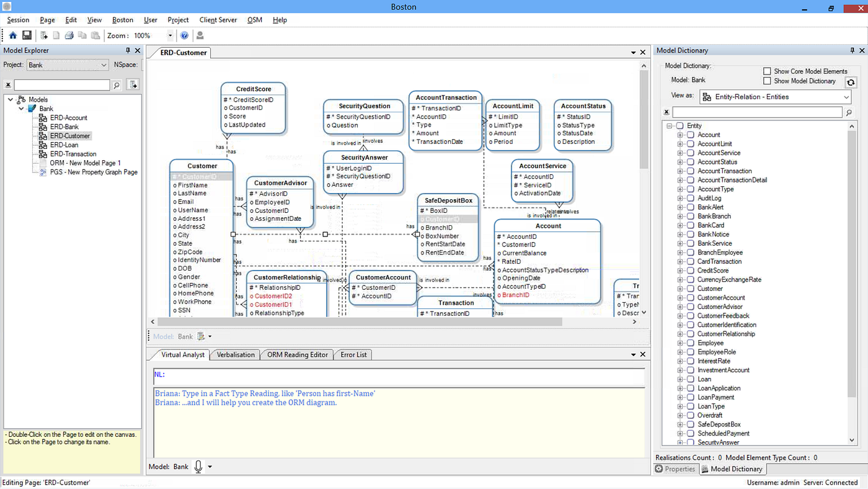
Task: Click the blank new page toolbar icon
Action: [x=56, y=35]
